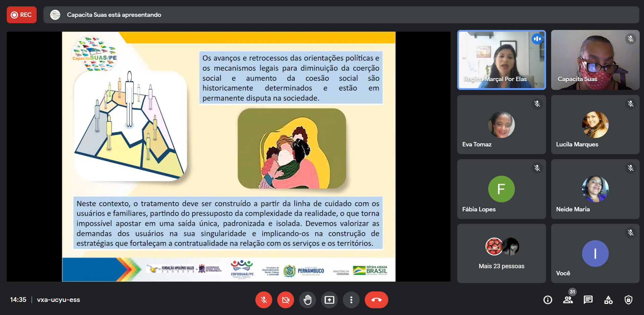Raise your hand

pyautogui.click(x=308, y=300)
